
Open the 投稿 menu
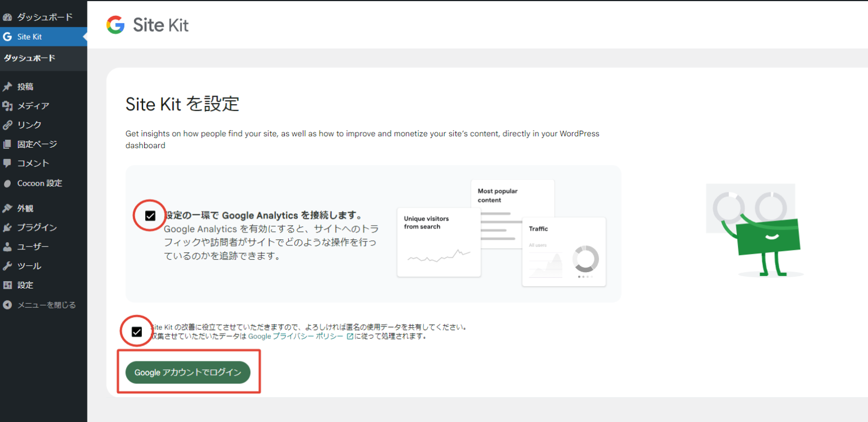click(x=44, y=87)
